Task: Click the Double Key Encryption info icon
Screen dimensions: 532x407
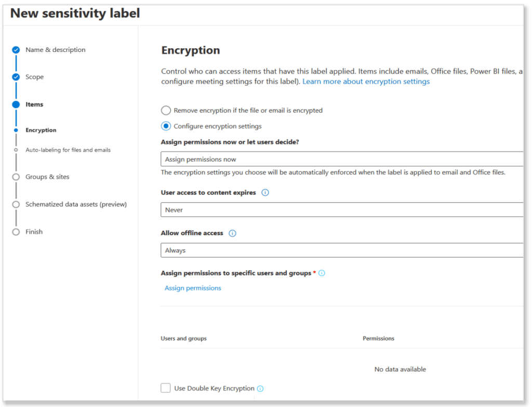Action: pos(260,388)
